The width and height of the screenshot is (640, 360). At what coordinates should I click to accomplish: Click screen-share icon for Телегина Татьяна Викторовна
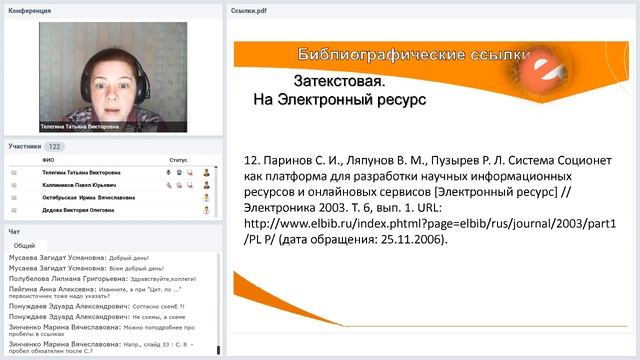190,173
